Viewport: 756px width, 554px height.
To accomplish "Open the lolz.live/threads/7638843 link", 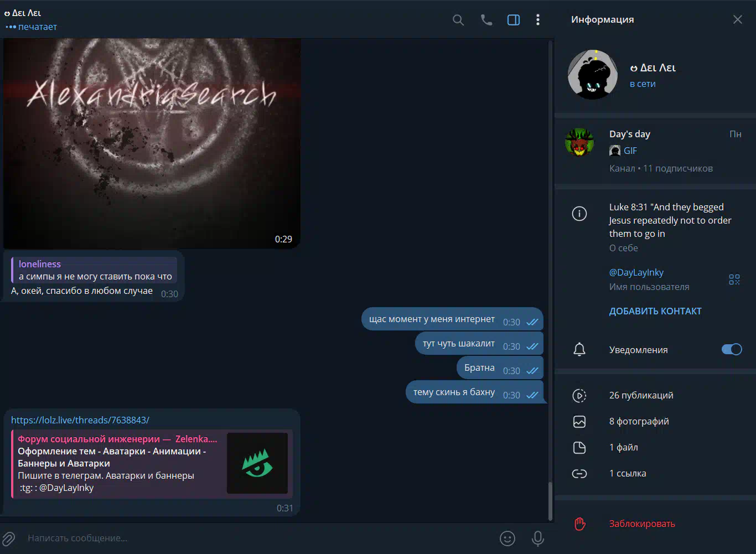I will click(80, 420).
